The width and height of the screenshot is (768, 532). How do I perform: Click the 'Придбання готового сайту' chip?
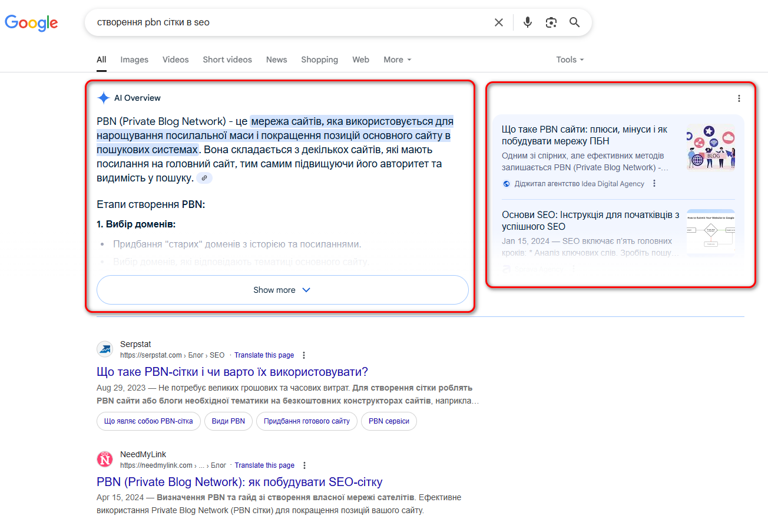pos(307,421)
